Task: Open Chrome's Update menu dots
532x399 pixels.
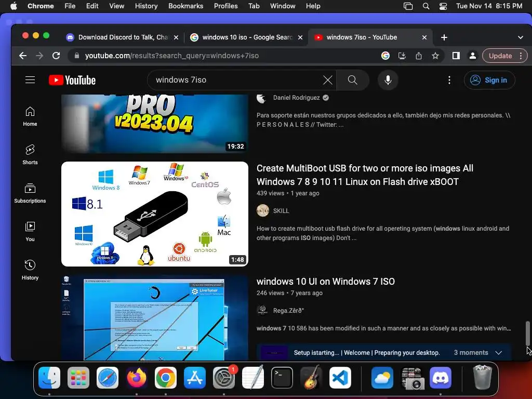Action: (x=521, y=56)
